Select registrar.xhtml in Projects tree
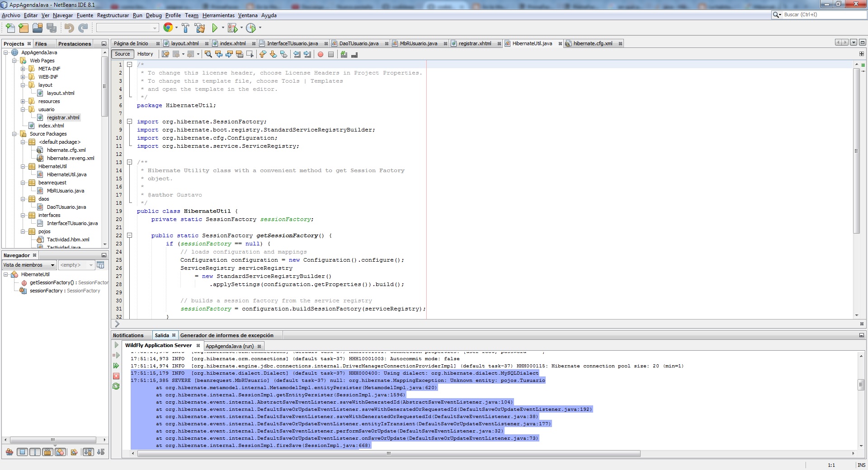Screen dimensions: 868x470 (63, 117)
